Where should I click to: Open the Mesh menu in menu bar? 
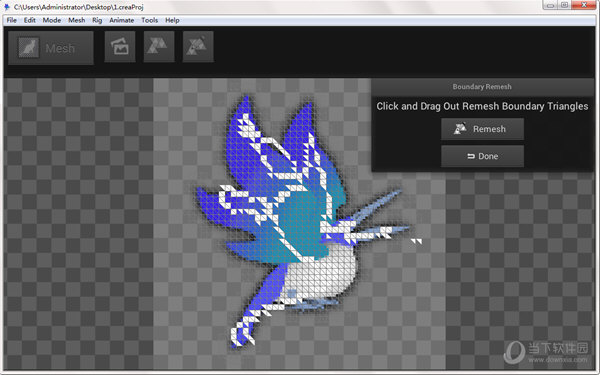77,20
